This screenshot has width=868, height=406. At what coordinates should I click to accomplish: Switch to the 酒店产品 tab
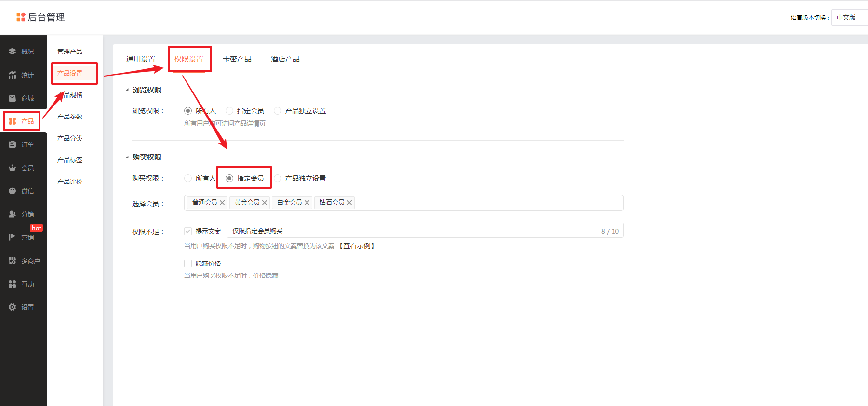pos(285,59)
